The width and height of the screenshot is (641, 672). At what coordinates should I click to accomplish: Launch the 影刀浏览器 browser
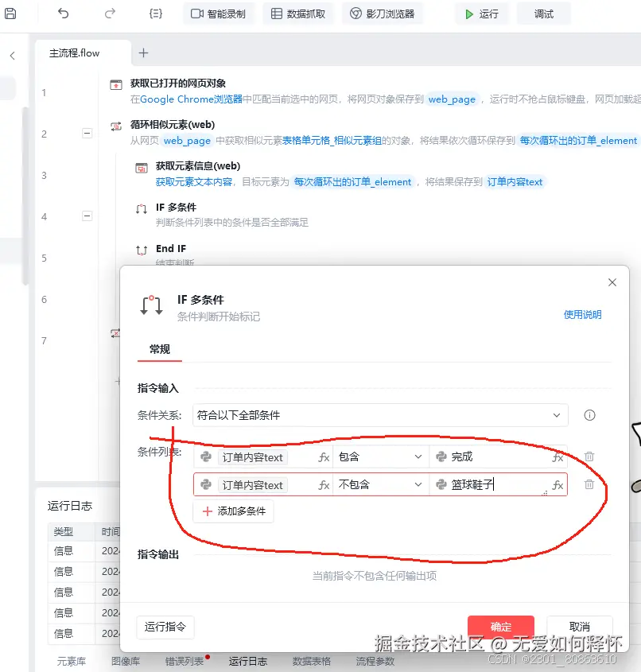point(383,13)
